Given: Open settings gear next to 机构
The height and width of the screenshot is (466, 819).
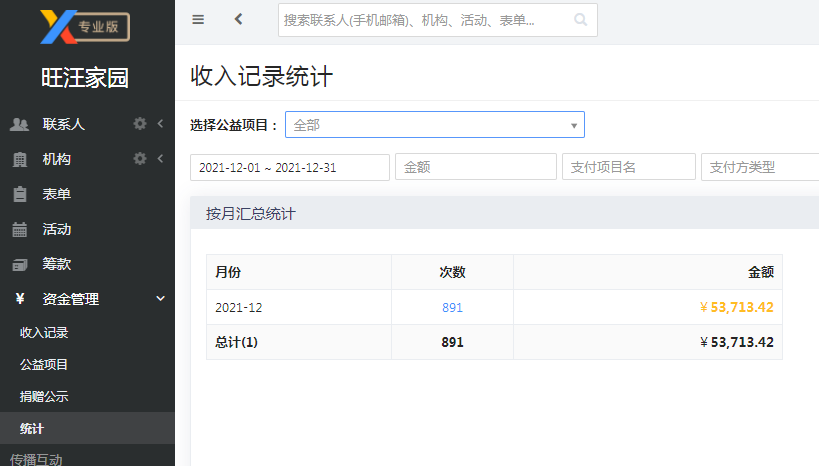Looking at the screenshot, I should 139,158.
